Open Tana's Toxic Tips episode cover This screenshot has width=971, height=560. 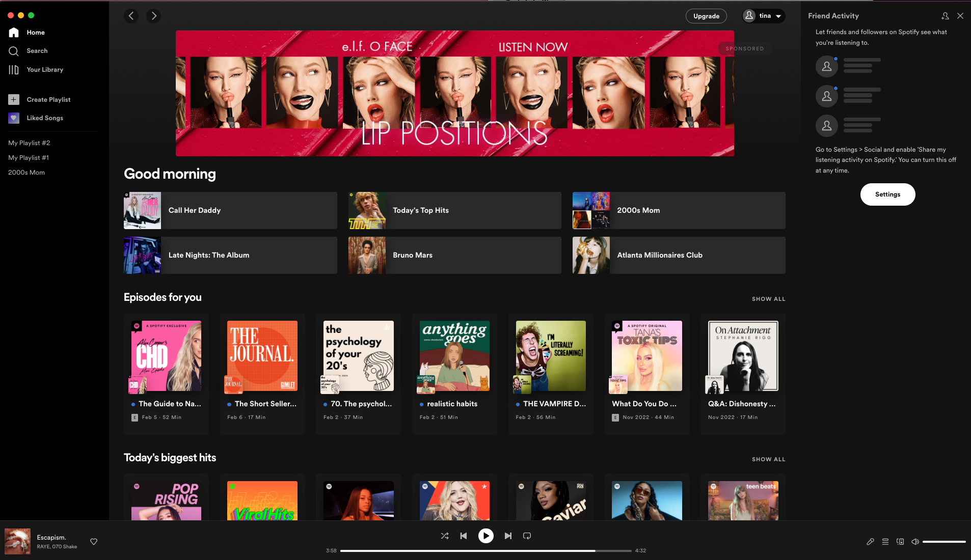647,356
